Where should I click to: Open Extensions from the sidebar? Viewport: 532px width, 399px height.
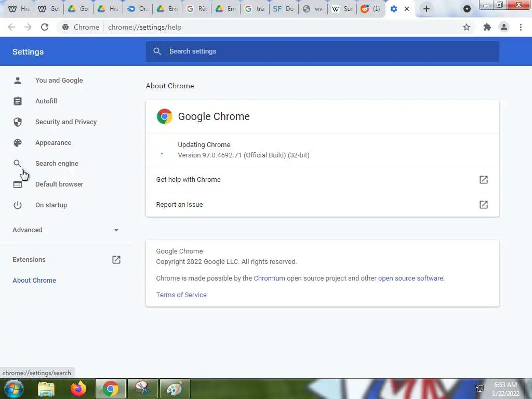(29, 260)
